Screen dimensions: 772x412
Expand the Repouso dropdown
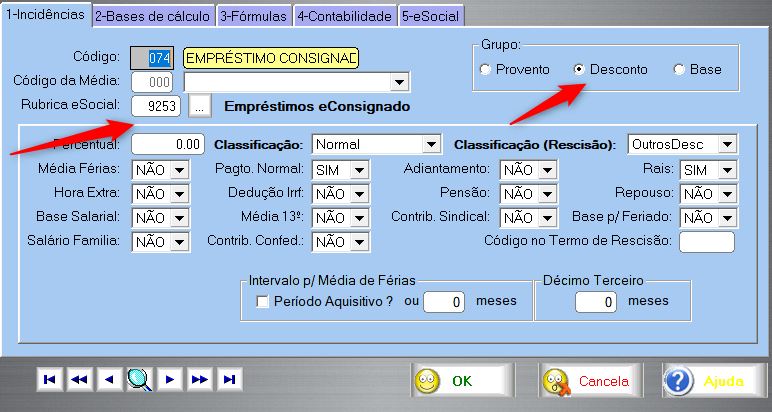[727, 193]
